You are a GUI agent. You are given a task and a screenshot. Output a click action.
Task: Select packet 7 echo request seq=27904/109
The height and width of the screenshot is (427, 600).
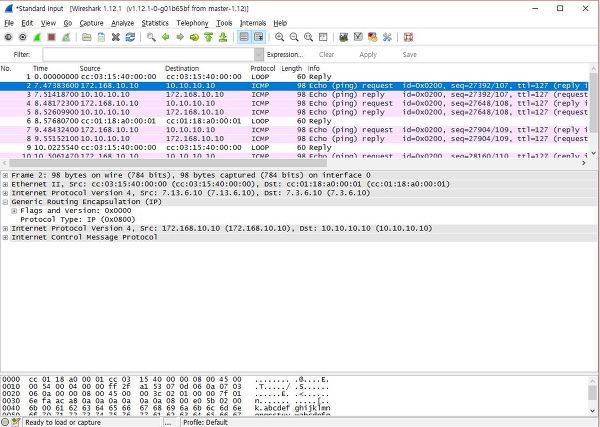click(294, 130)
